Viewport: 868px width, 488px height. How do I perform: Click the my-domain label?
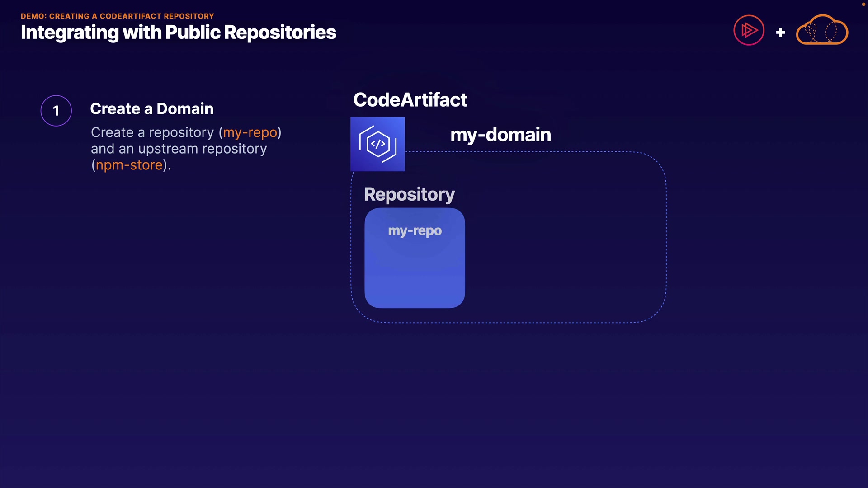(500, 135)
